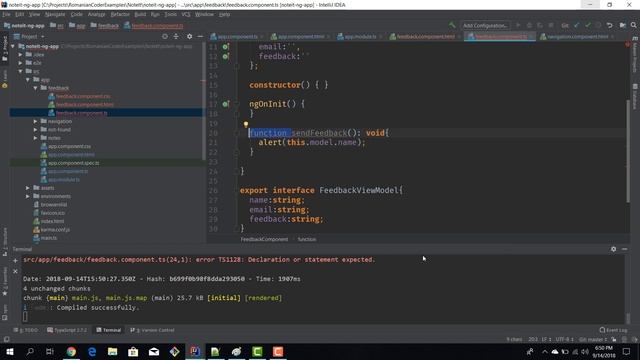The height and width of the screenshot is (360, 640).
Task: Open the TypeScript tool window tab
Action: point(67,330)
